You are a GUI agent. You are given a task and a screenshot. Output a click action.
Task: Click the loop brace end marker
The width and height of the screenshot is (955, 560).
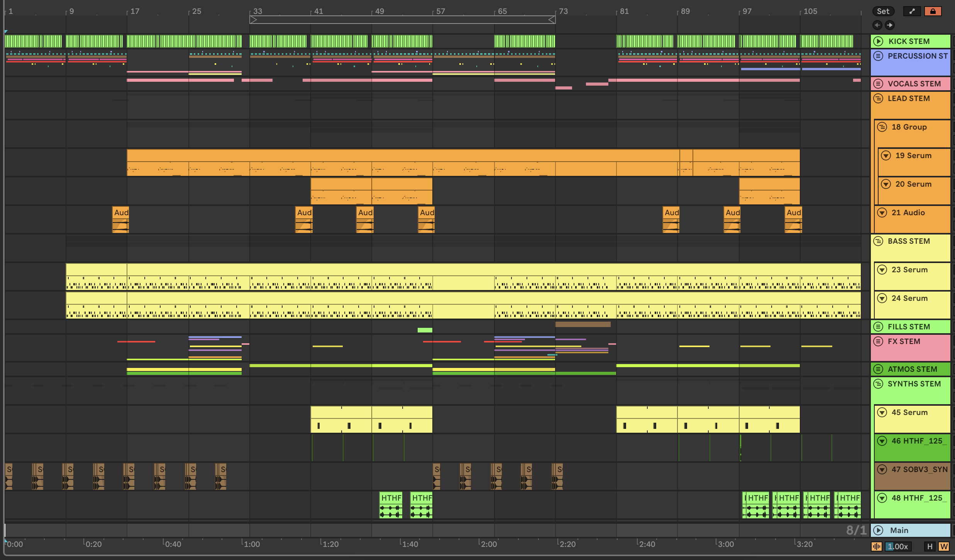[x=552, y=20]
